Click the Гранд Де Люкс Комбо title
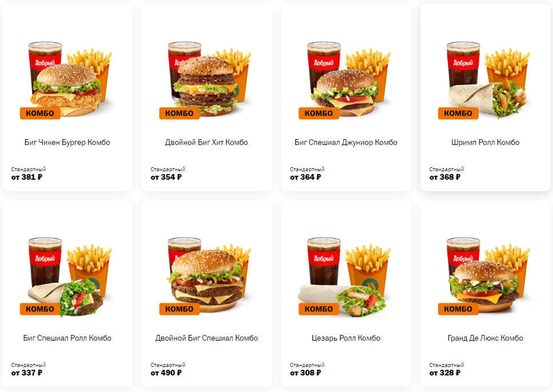 [x=485, y=338]
